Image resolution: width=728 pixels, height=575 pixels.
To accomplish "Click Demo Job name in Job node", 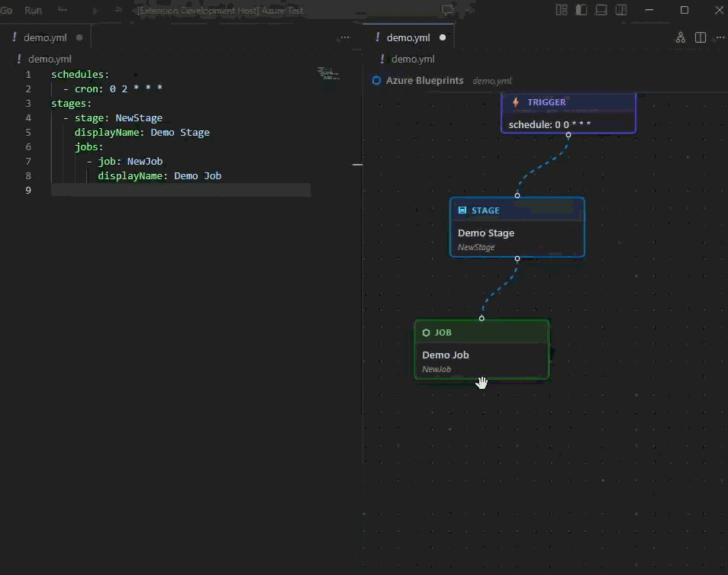I will tap(446, 355).
